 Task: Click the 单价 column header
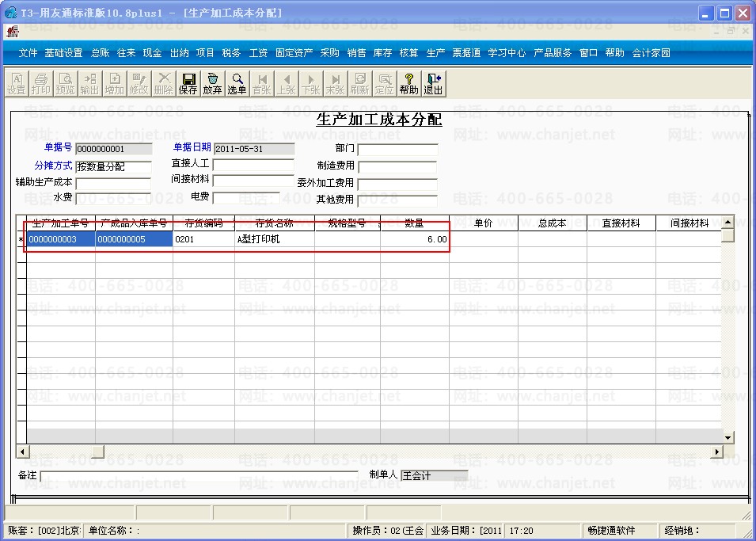pos(484,223)
